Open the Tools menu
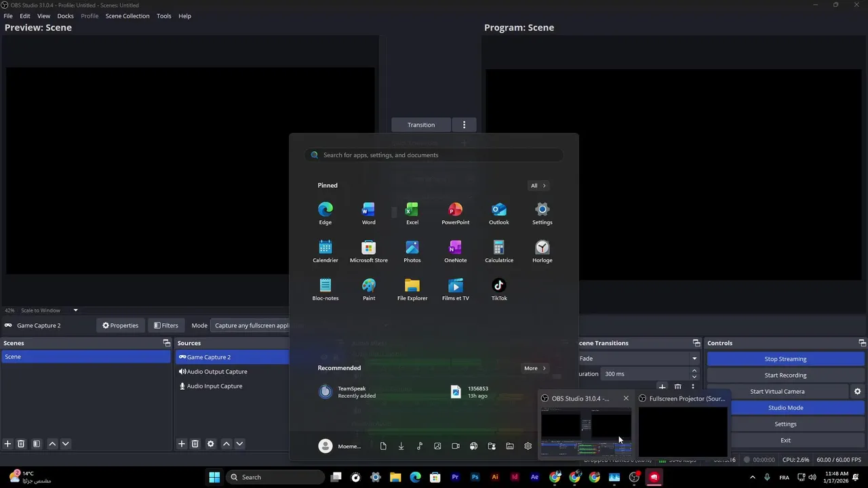868x488 pixels. [x=164, y=16]
